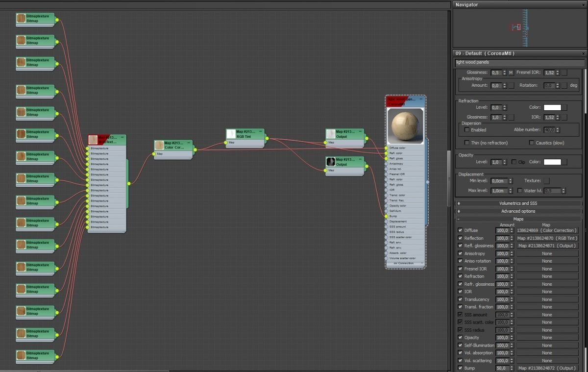
Task: Enable the Dispersion checkbox
Action: pyautogui.click(x=467, y=130)
